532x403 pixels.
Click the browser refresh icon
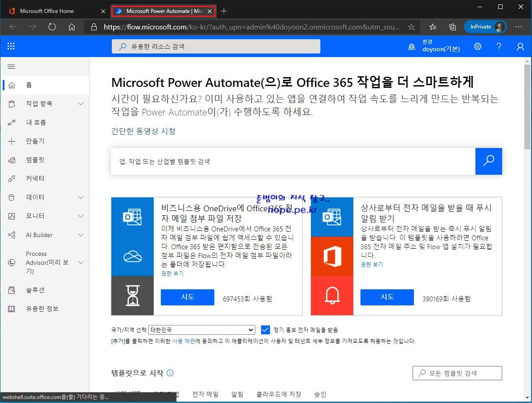pyautogui.click(x=52, y=27)
